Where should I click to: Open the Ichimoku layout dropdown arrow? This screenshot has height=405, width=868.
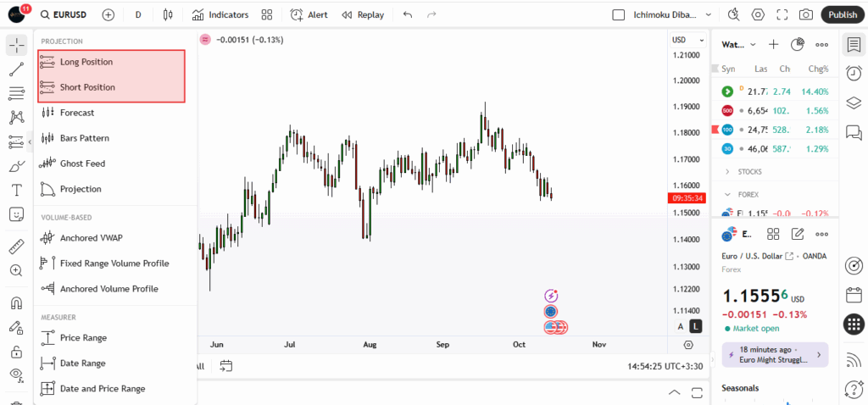tap(709, 14)
